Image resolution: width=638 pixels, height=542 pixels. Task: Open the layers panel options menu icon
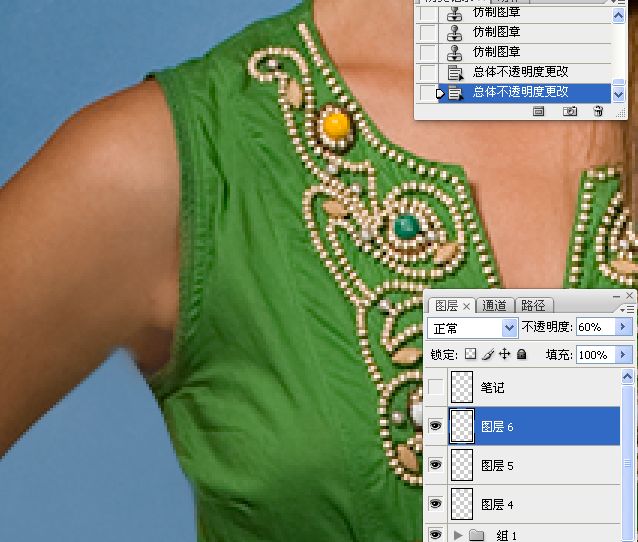click(x=627, y=310)
